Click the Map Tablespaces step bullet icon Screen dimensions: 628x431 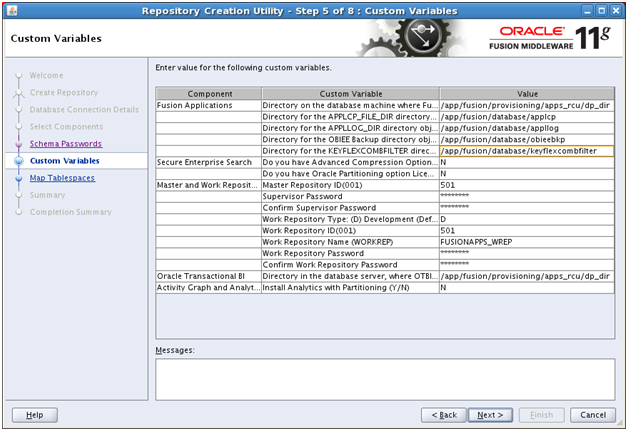click(19, 178)
